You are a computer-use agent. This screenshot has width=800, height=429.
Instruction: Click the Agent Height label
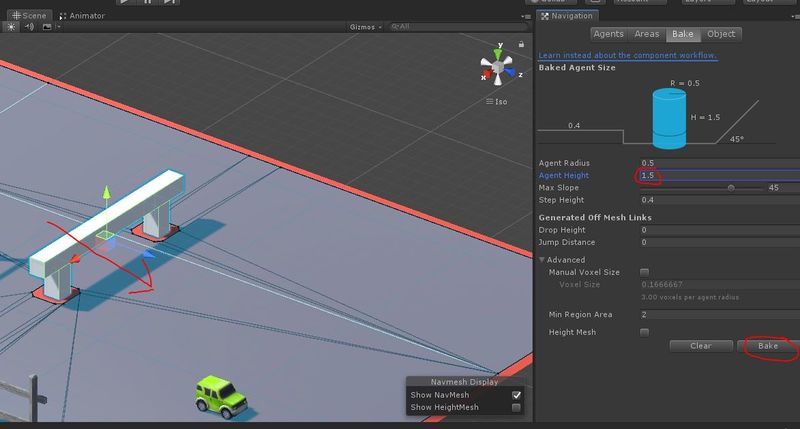(x=563, y=175)
